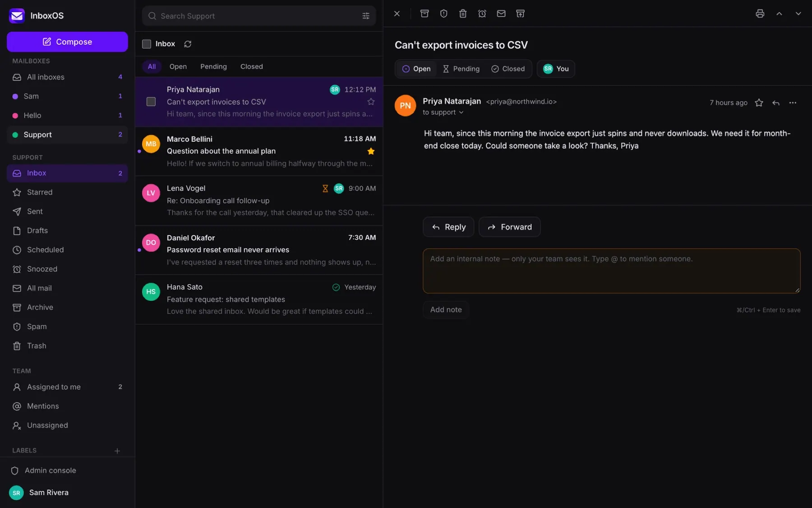The image size is (812, 508).
Task: Focus the Search Support field
Action: point(258,16)
